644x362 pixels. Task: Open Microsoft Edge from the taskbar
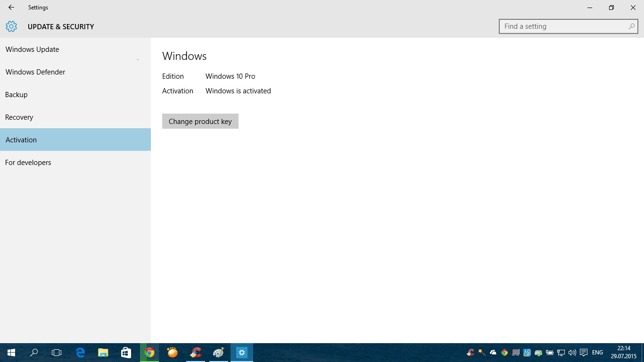80,353
